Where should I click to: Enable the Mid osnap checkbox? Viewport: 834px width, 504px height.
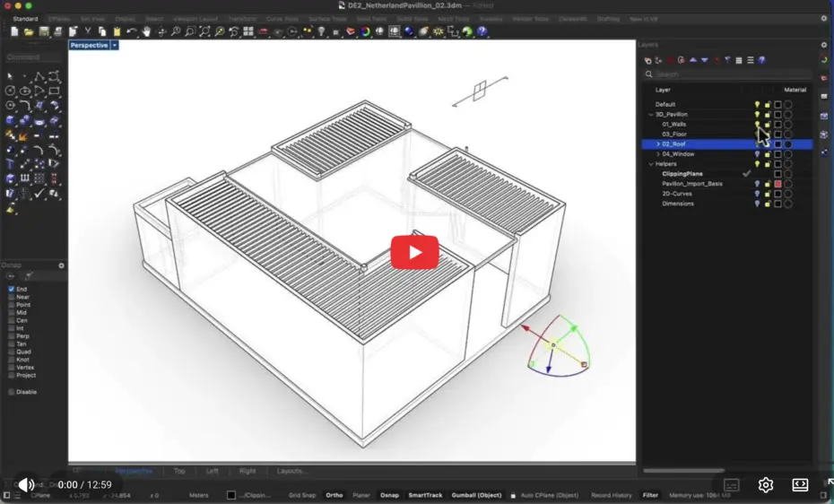11,313
